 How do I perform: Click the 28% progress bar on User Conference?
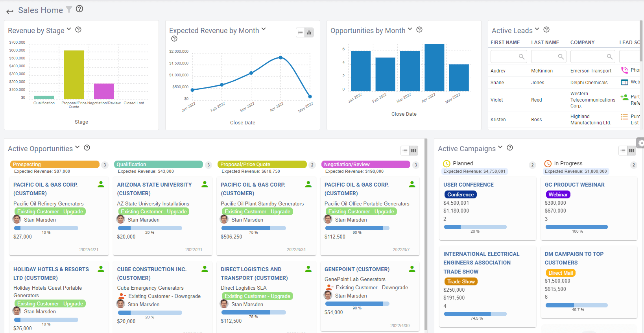[475, 227]
